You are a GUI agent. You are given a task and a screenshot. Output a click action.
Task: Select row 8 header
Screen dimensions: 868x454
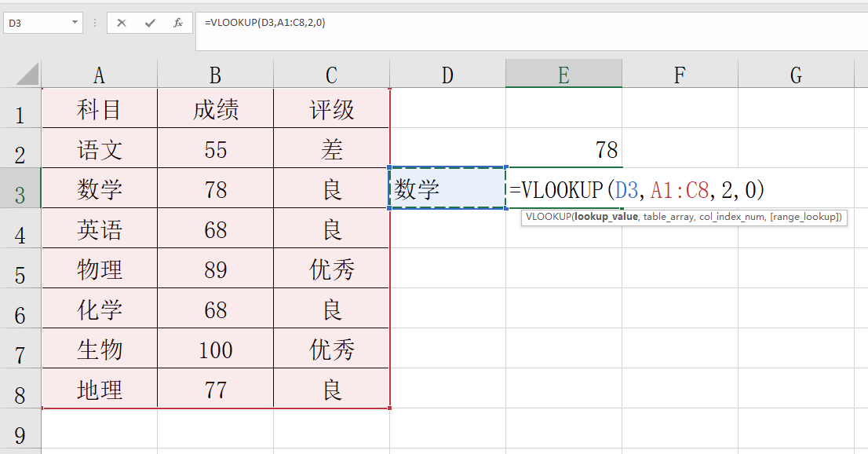click(20, 388)
